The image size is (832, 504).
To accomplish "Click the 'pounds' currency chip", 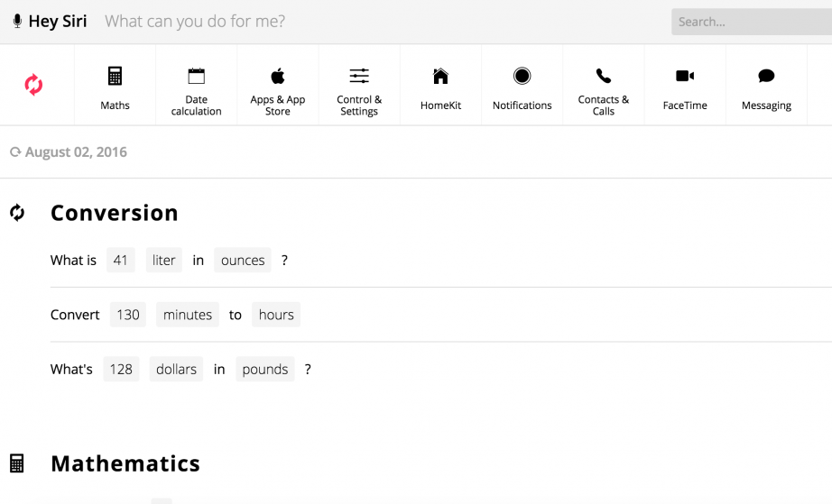I will (265, 370).
